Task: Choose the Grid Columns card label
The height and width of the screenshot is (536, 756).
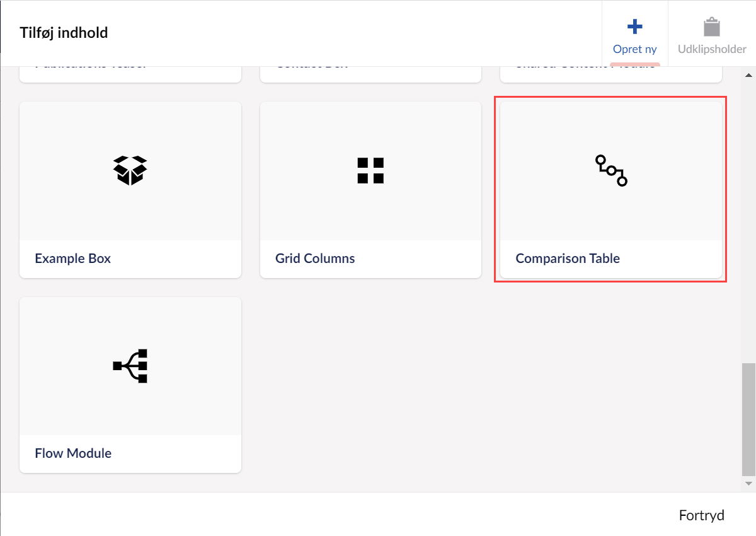Action: tap(315, 259)
